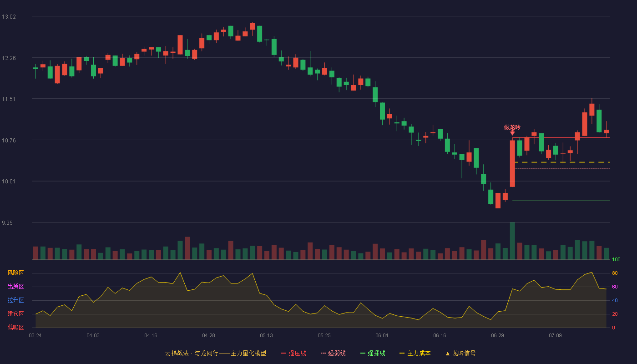
Task: Click the green 100 indicator scale value
Action: point(616,259)
